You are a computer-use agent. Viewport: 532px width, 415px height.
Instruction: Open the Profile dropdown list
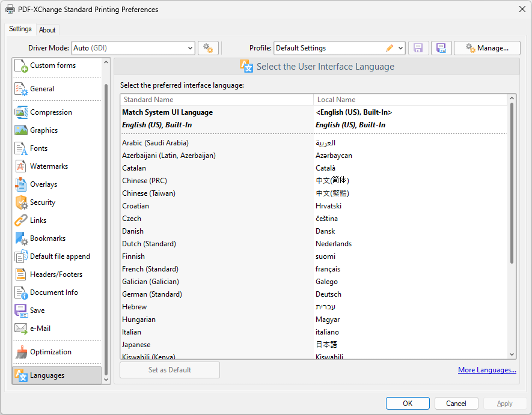click(x=399, y=48)
